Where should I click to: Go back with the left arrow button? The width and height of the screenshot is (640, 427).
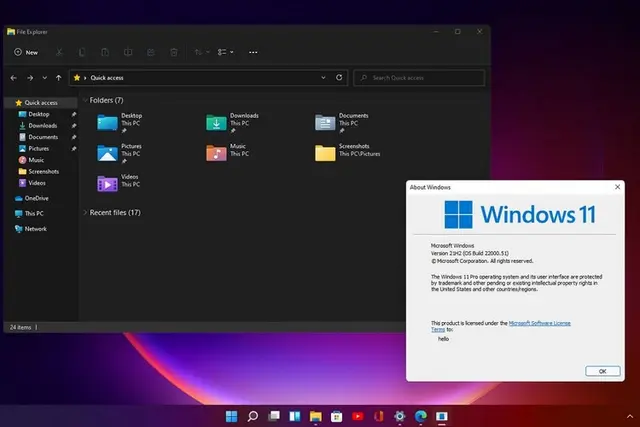[x=13, y=78]
